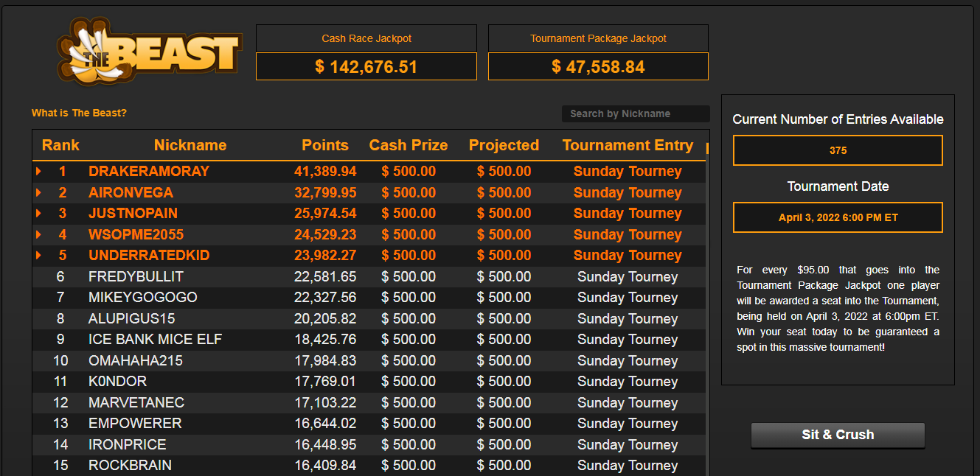Sort leaderboard by Nickname header
Image resolution: width=980 pixels, height=476 pixels.
click(190, 145)
